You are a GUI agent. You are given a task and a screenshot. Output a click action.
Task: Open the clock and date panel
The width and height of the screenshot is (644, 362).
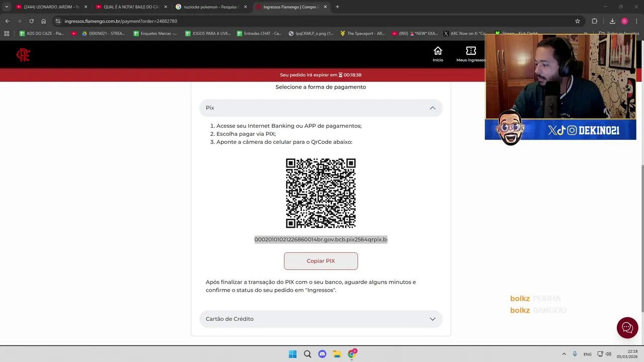point(627,354)
